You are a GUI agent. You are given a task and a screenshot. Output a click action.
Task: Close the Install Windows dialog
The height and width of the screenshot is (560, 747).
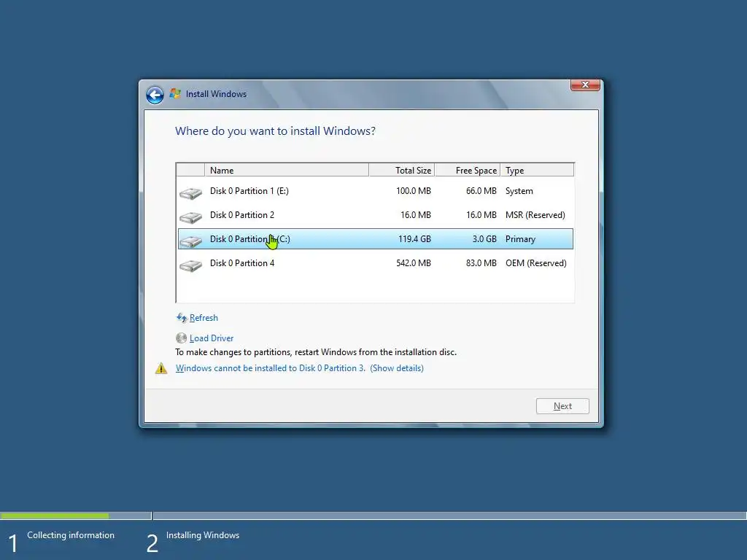pos(585,85)
